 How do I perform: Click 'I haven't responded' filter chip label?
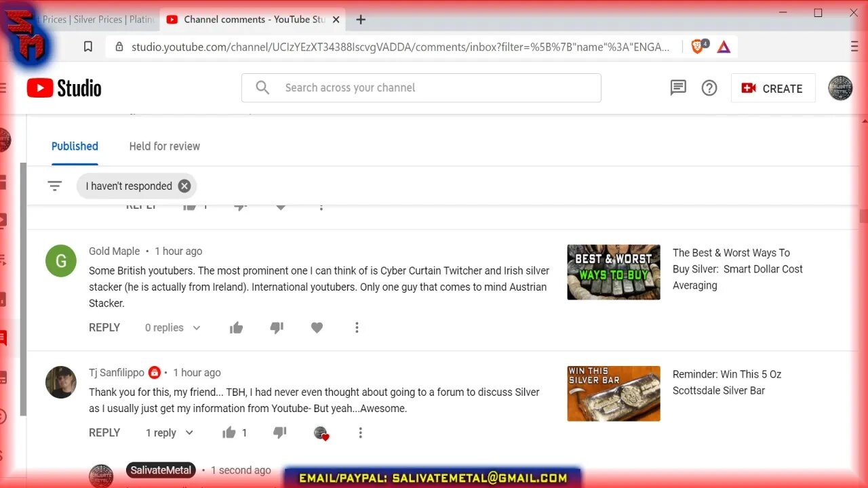pos(129,186)
